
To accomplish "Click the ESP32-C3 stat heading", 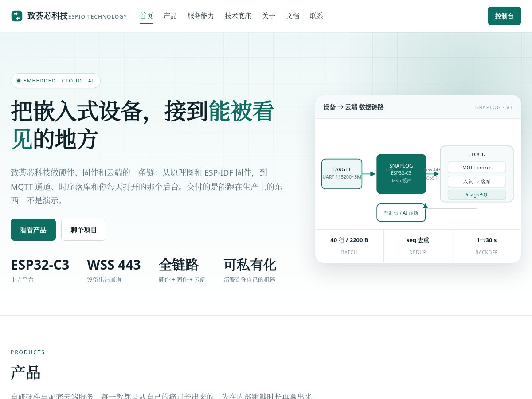I will pyautogui.click(x=40, y=265).
